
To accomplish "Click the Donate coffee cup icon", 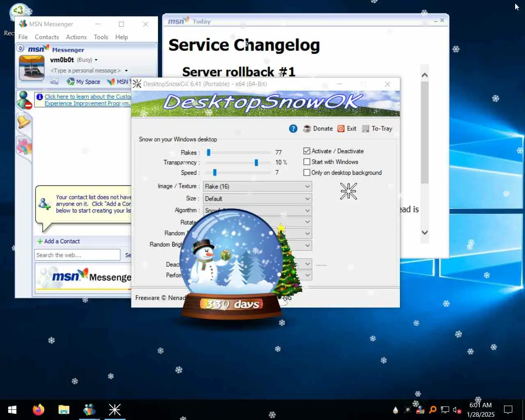I will tap(307, 129).
